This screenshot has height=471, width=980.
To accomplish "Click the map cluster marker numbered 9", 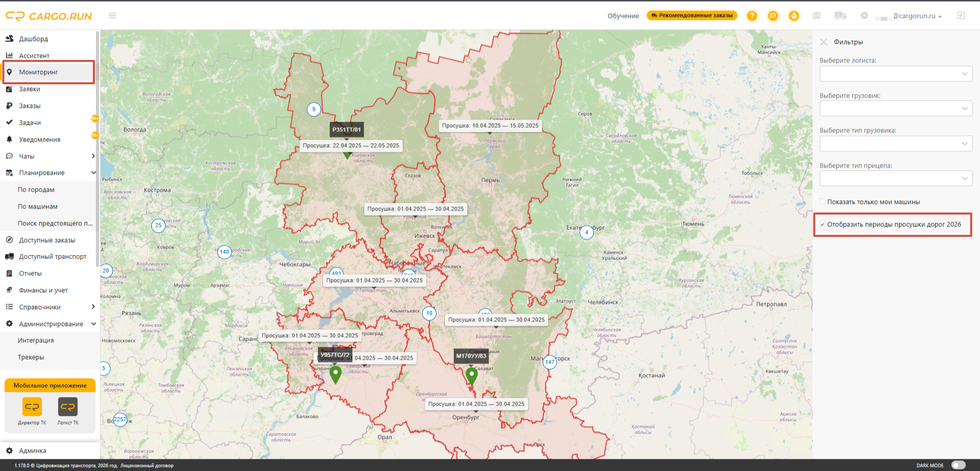I will pyautogui.click(x=314, y=109).
